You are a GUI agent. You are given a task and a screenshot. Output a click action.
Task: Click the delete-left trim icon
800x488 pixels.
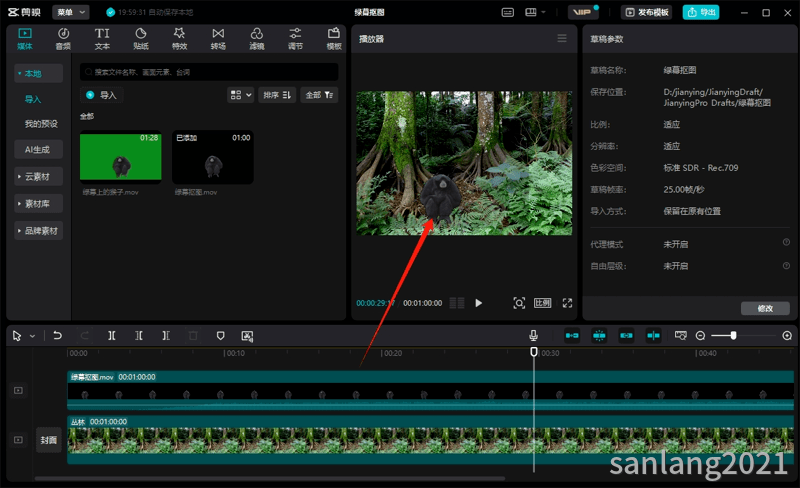click(139, 335)
